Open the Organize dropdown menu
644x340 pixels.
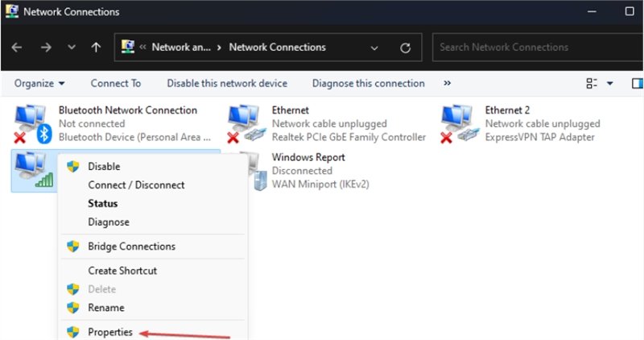pos(39,83)
